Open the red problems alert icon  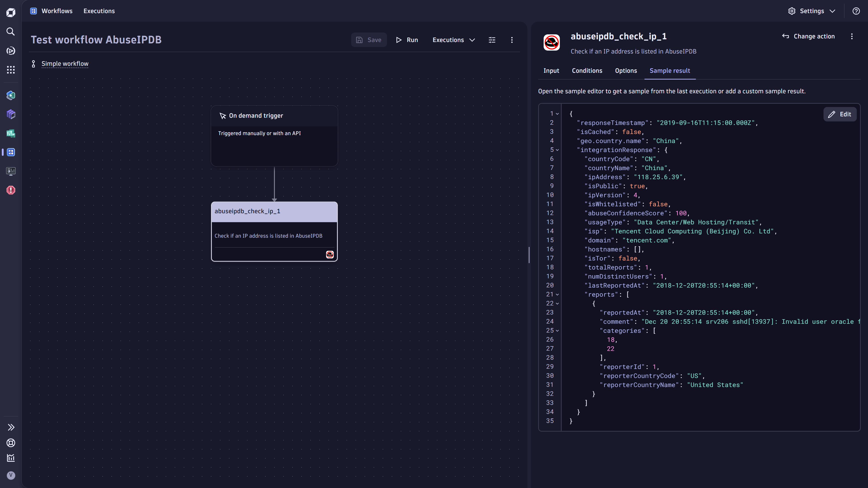[11, 190]
